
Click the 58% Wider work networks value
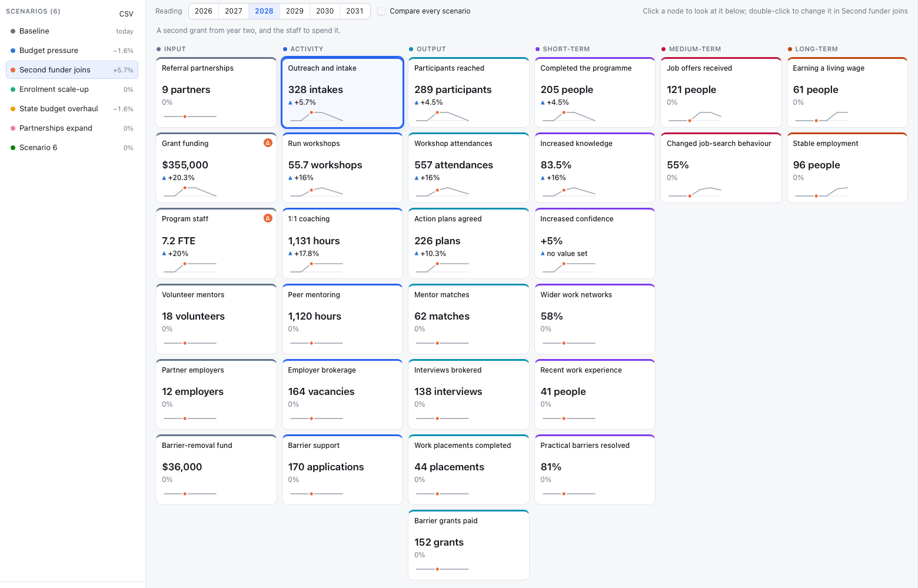tap(552, 316)
